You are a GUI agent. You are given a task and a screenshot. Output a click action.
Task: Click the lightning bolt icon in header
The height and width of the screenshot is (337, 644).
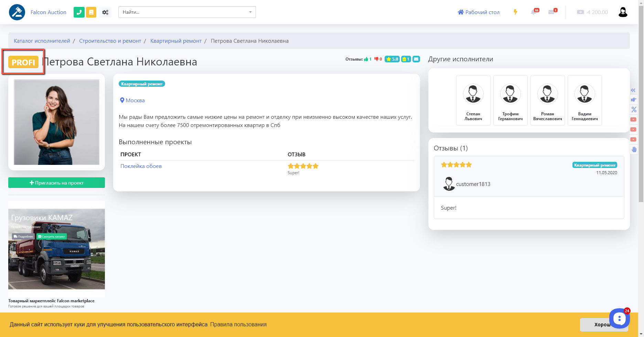[515, 12]
